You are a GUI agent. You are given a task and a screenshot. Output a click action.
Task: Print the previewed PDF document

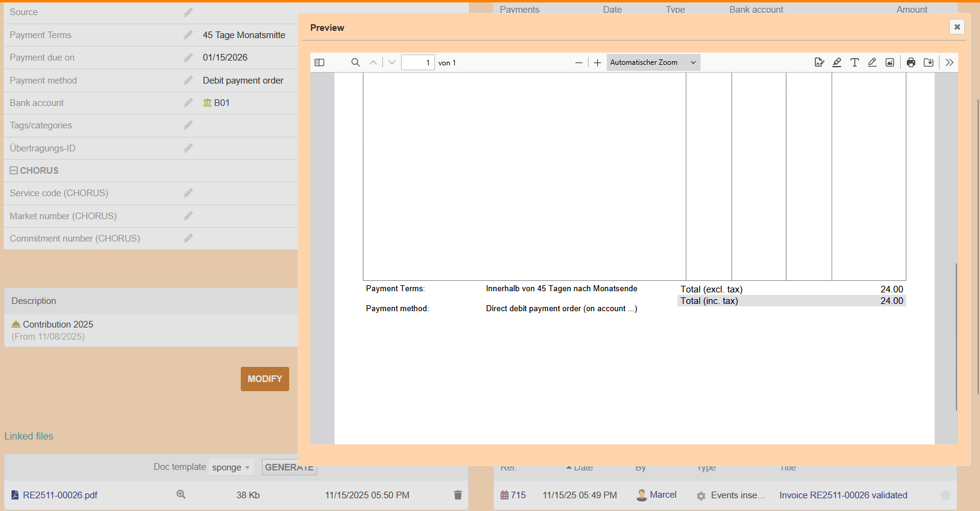tap(911, 62)
